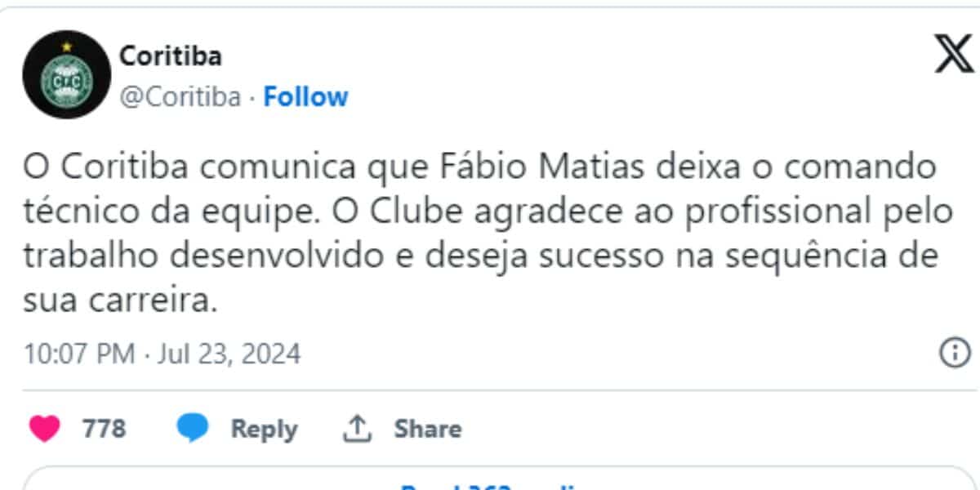Click the tweet's last line 'sua carreira.'
Screen dimensions: 980x490
point(120,301)
